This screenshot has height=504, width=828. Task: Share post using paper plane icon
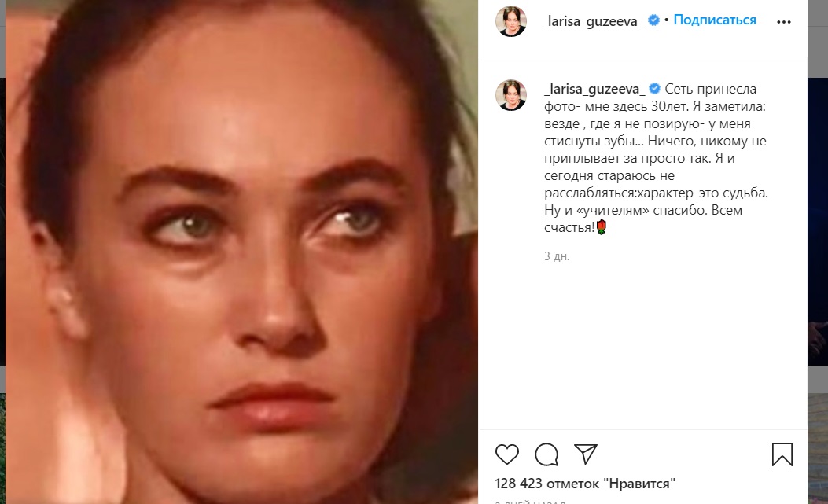tap(586, 454)
